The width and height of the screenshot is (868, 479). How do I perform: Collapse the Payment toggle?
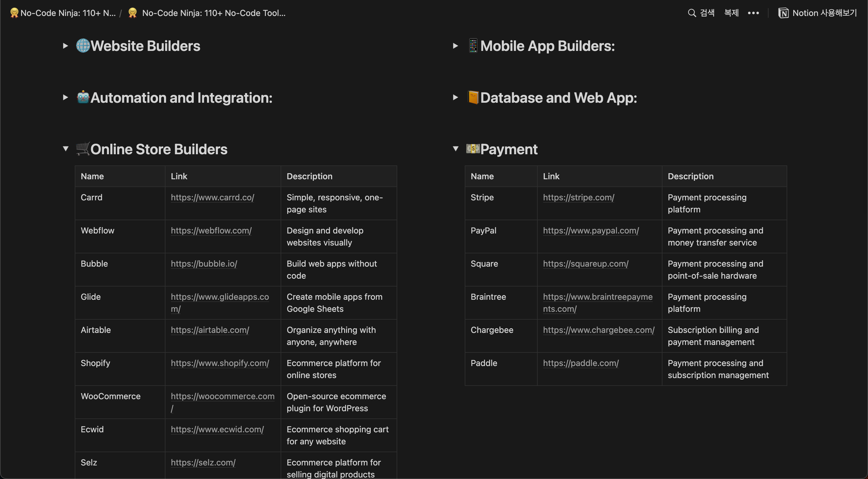455,149
